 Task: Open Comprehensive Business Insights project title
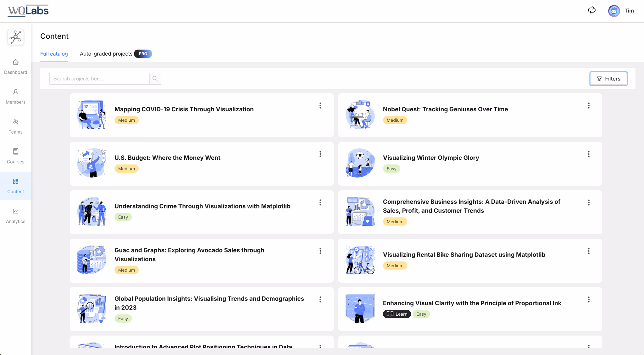coord(472,206)
